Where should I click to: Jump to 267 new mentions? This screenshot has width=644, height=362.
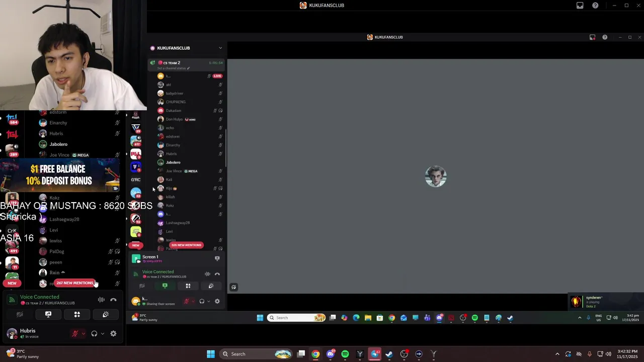(74, 283)
